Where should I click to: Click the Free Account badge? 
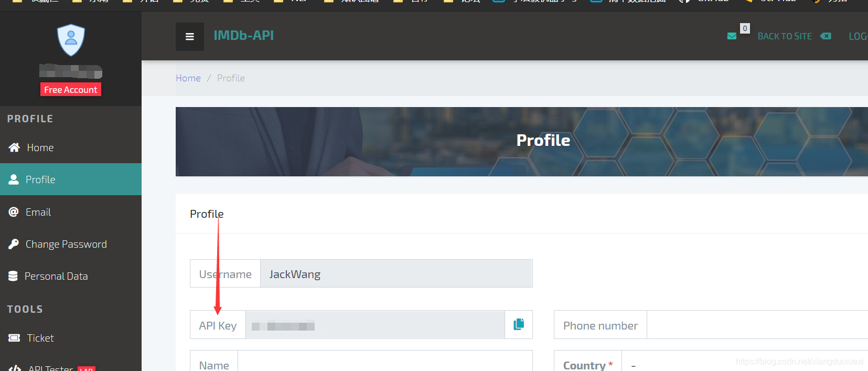(71, 90)
